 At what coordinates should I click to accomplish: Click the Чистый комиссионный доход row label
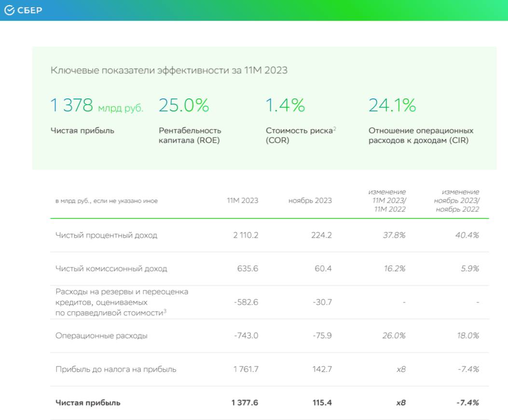pyautogui.click(x=111, y=269)
